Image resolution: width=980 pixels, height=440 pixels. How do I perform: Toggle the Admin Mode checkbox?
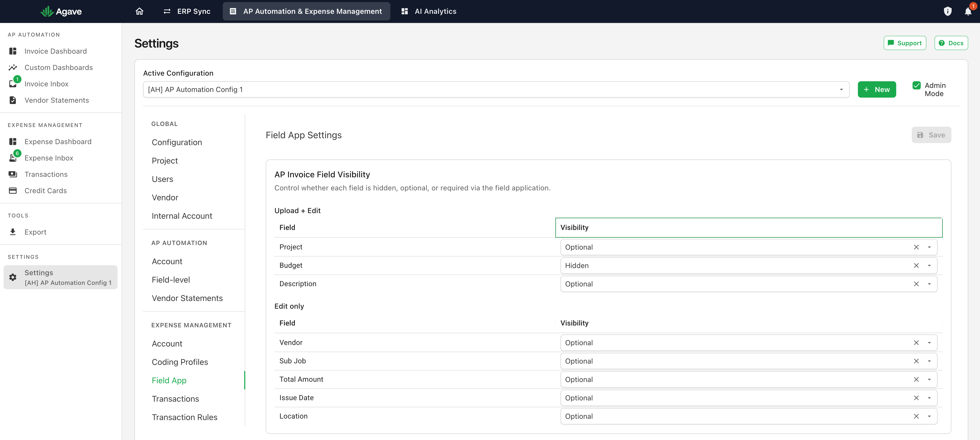click(916, 85)
